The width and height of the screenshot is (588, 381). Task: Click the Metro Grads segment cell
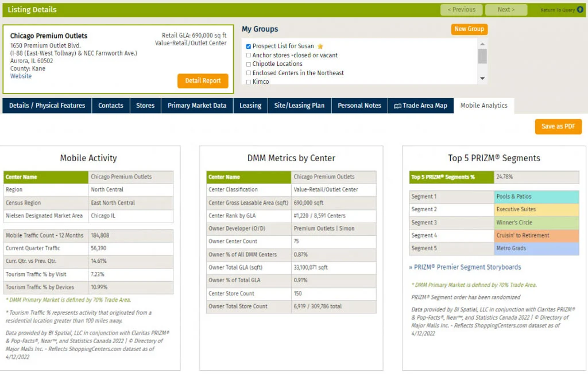tap(536, 248)
